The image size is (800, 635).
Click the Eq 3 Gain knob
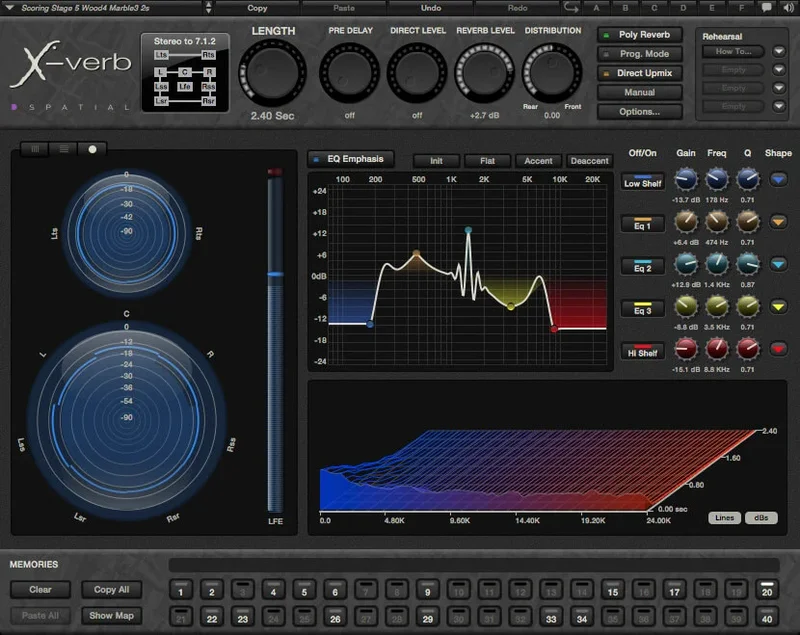click(x=686, y=307)
